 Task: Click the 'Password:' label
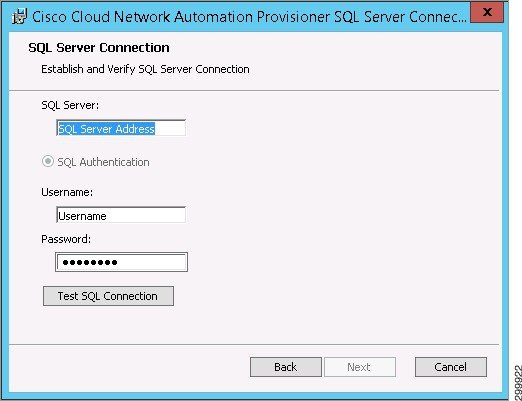(66, 239)
